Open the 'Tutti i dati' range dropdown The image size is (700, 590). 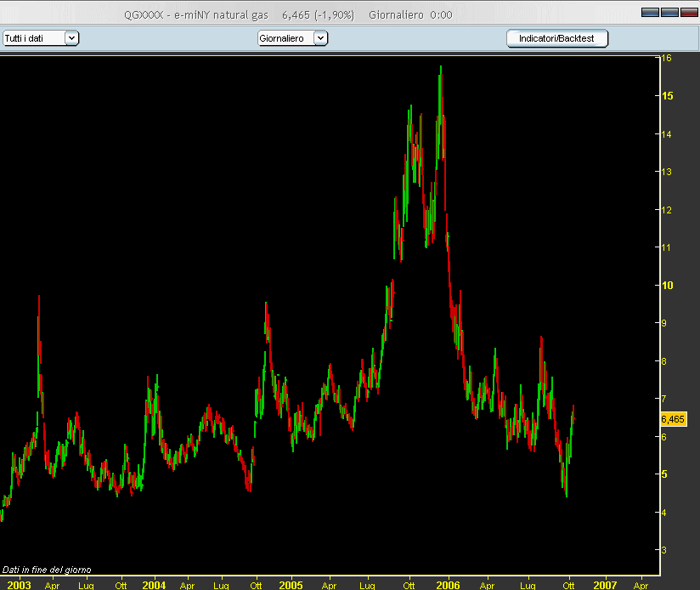point(41,38)
